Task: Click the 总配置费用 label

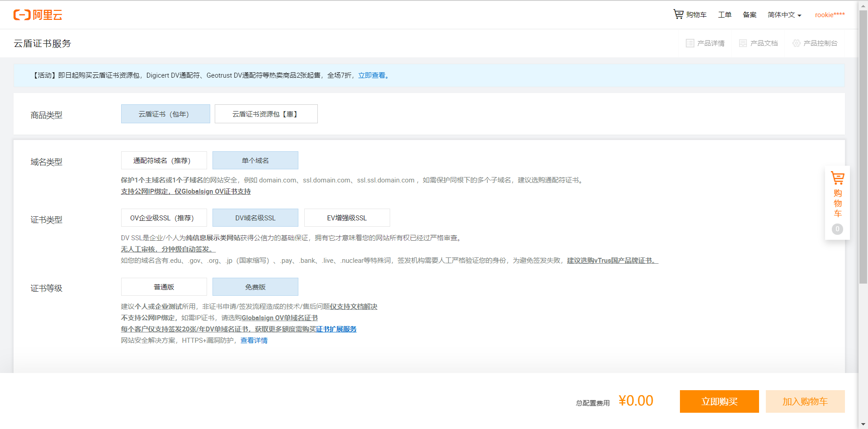Action: (x=593, y=403)
